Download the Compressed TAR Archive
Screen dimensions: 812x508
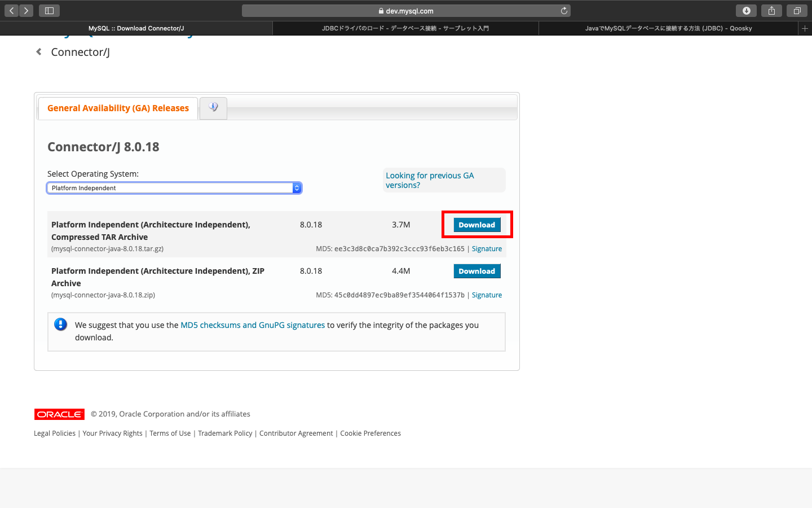[x=477, y=225]
